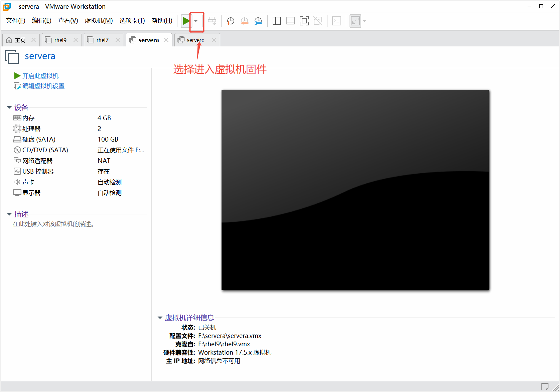Click clone source path F:\rhel9\rhel9.vmx

[224, 344]
